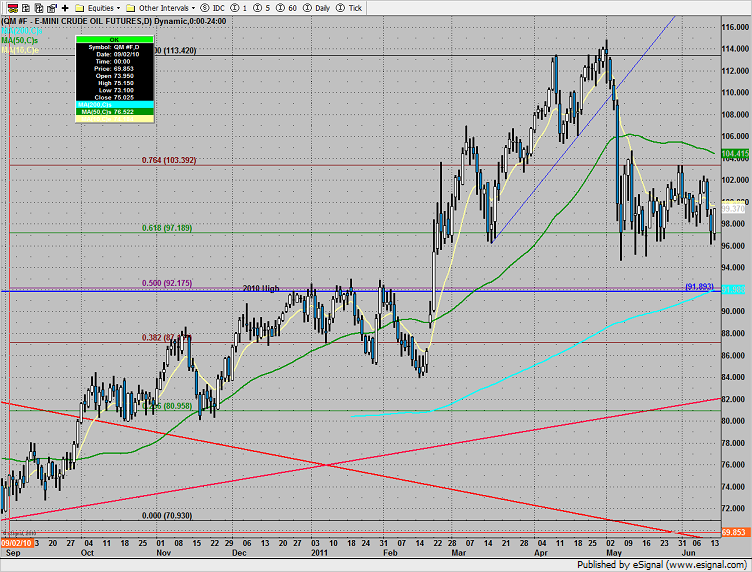
Task: Open the Published by eSignal (www.esignal.com) link
Action: (661, 565)
